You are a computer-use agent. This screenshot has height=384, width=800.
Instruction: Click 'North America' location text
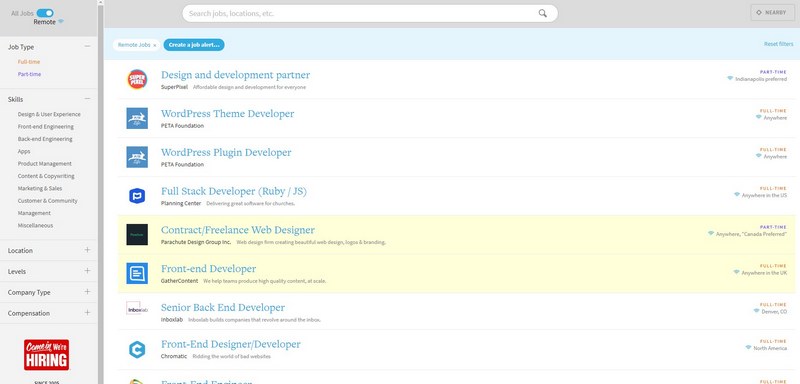770,348
